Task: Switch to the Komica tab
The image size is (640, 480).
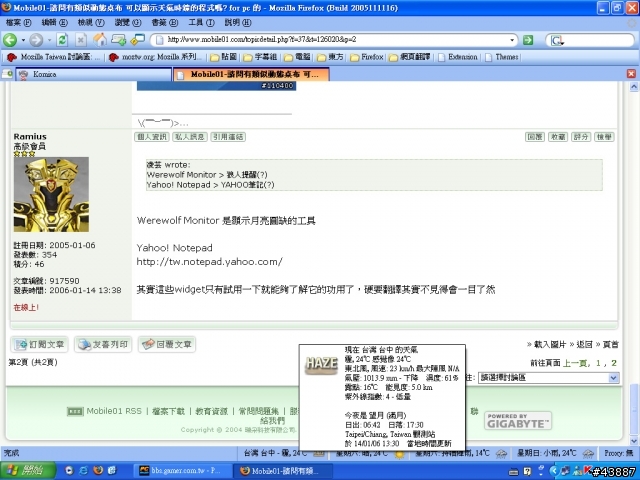Action: [x=93, y=74]
